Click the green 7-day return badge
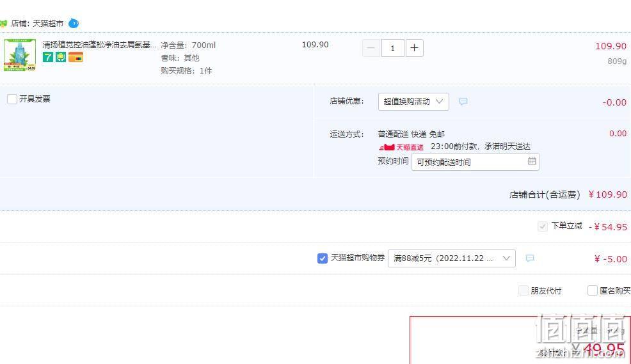The width and height of the screenshot is (631, 364). [x=48, y=57]
